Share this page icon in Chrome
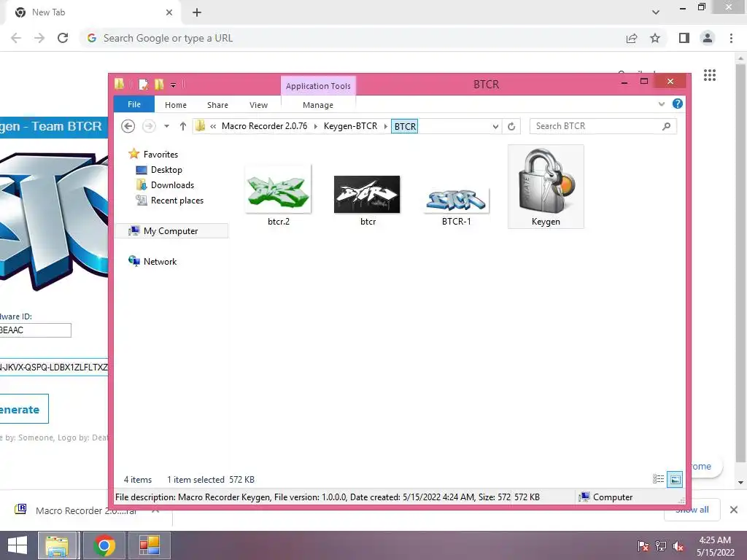Image resolution: width=747 pixels, height=560 pixels. point(632,38)
